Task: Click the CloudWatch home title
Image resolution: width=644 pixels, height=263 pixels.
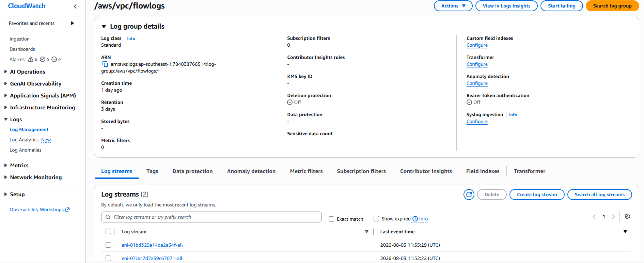Action: 27,6
